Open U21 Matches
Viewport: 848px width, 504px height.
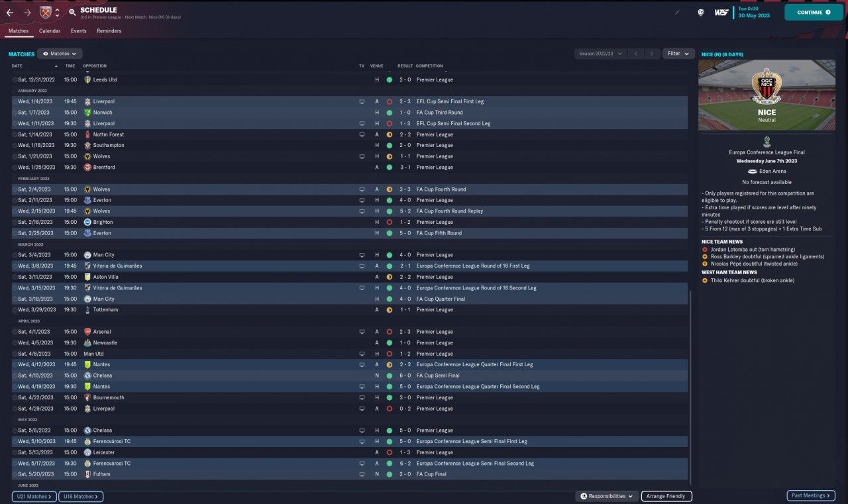tap(34, 496)
